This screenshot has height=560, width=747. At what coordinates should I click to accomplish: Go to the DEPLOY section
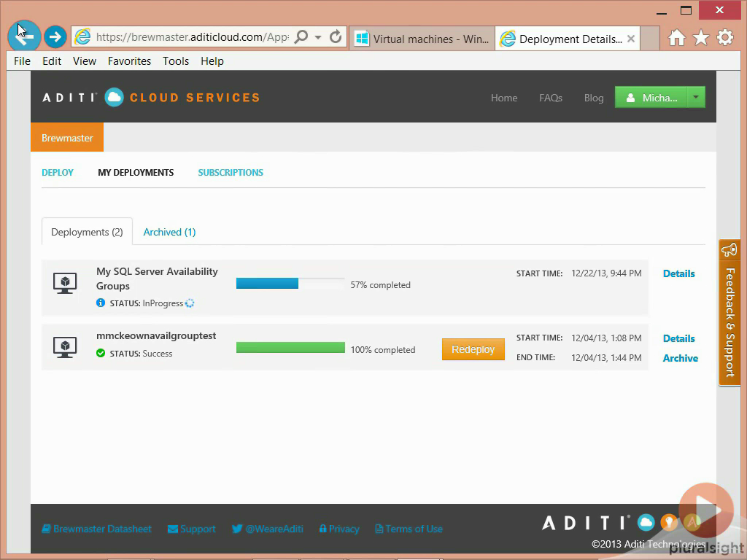pyautogui.click(x=58, y=172)
